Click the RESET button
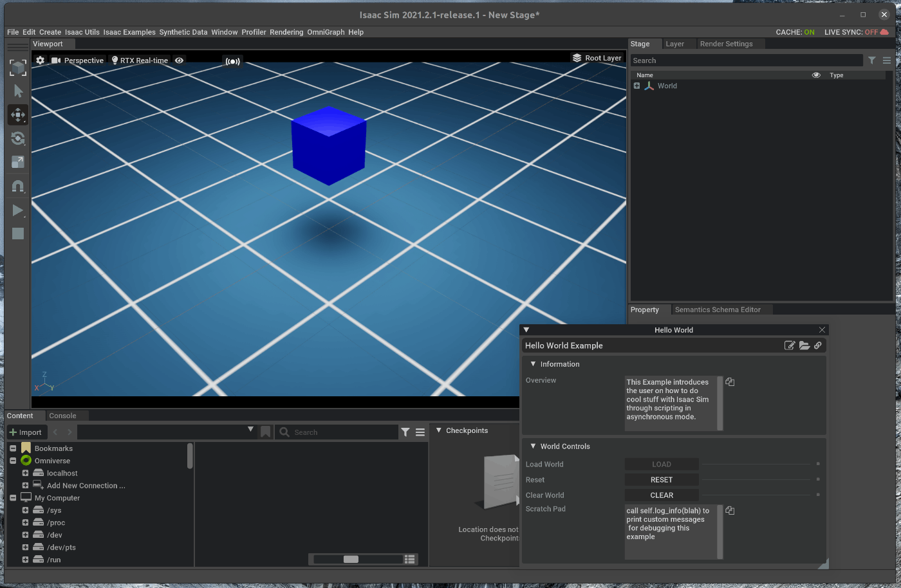The width and height of the screenshot is (901, 588). click(x=662, y=480)
